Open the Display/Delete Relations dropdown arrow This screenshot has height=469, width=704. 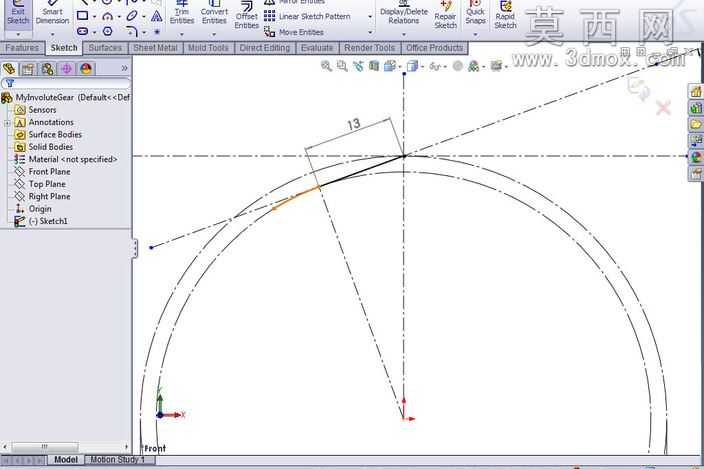click(x=404, y=34)
